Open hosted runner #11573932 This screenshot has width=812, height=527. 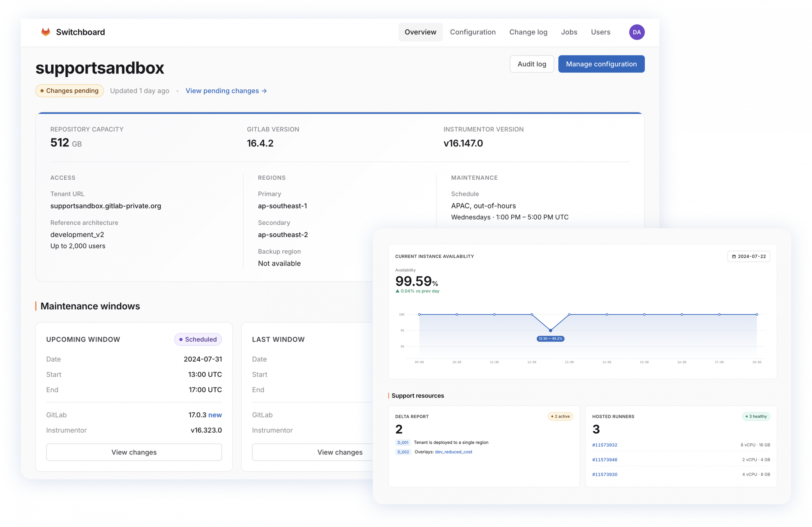click(x=605, y=445)
